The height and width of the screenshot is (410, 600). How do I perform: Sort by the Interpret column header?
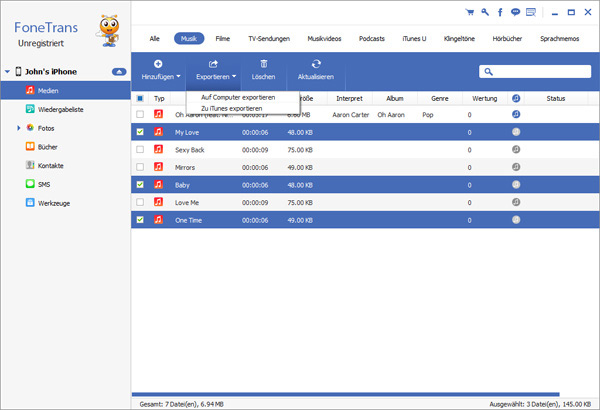click(349, 99)
